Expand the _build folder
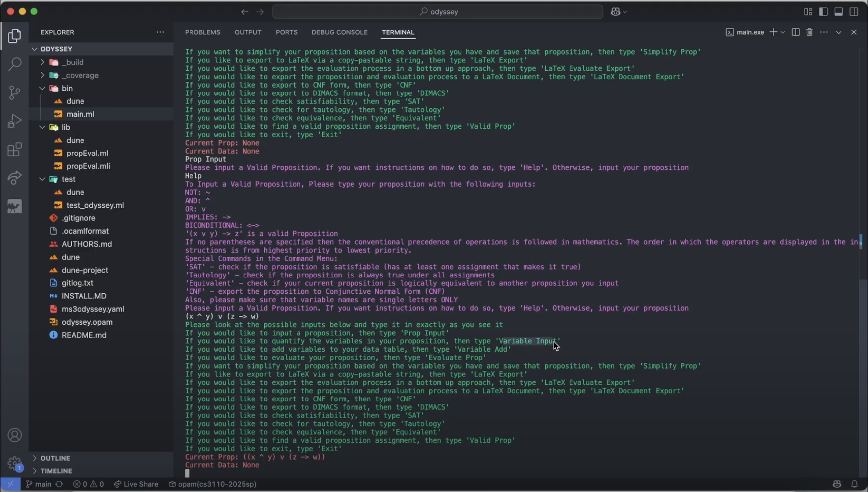Viewport: 868px width, 492px height. (42, 62)
